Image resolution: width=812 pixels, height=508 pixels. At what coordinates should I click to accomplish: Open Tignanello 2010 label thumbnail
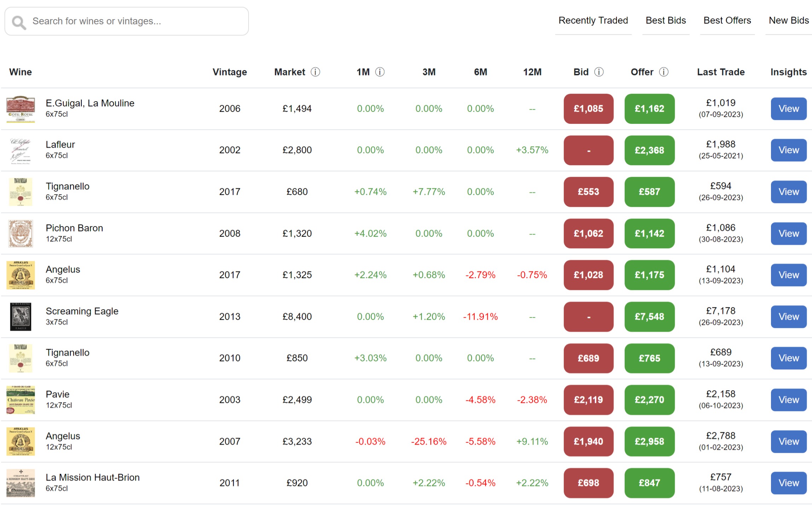(x=21, y=358)
